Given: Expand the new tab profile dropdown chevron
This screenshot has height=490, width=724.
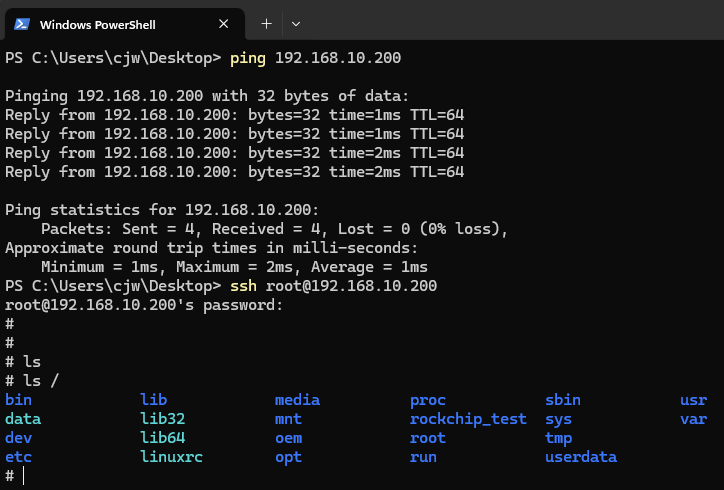Looking at the screenshot, I should coord(296,23).
